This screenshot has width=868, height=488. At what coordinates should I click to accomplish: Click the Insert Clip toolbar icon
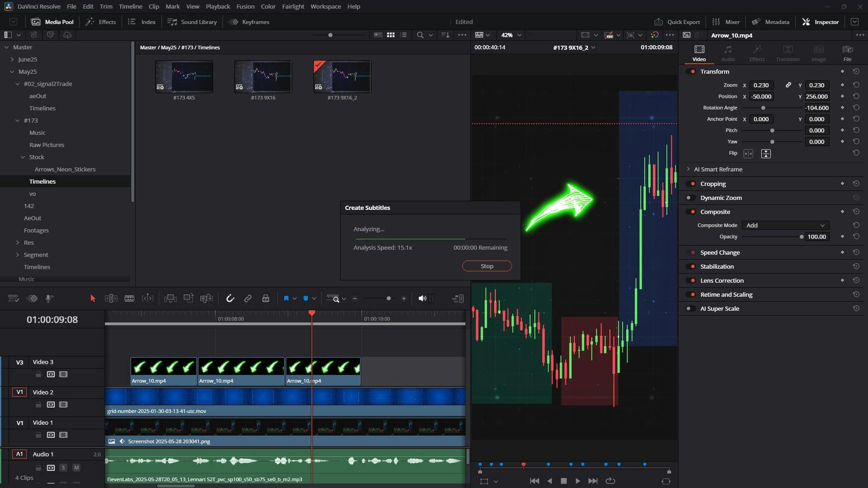coord(171,298)
